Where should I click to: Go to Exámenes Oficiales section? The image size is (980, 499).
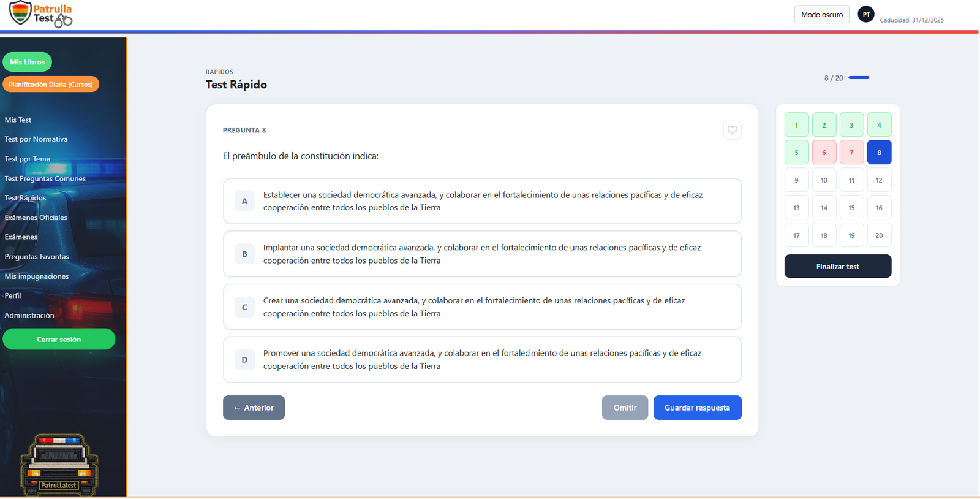[x=36, y=218]
